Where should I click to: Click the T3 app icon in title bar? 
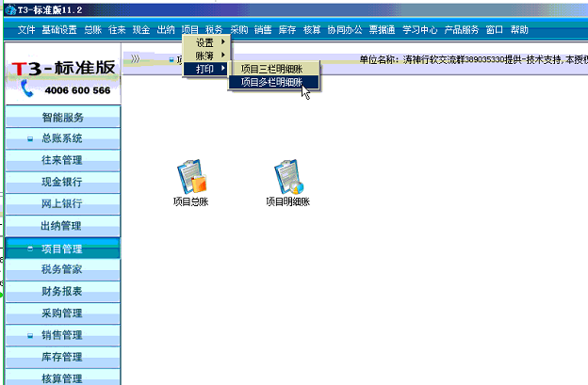[x=10, y=10]
